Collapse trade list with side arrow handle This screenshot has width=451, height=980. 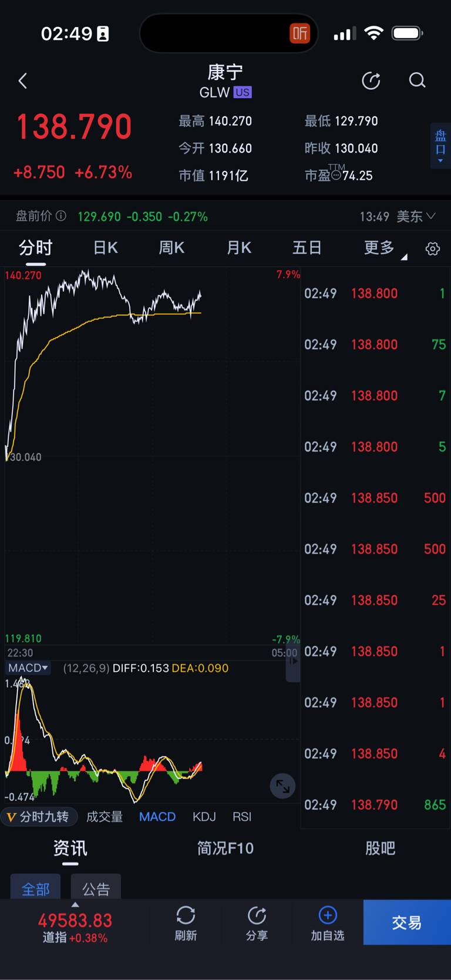[293, 661]
